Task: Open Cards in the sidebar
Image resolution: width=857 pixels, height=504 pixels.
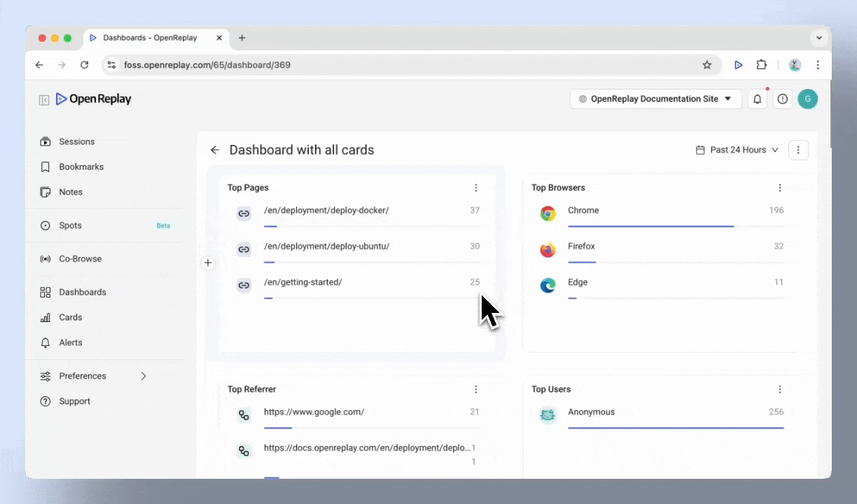Action: coord(71,317)
